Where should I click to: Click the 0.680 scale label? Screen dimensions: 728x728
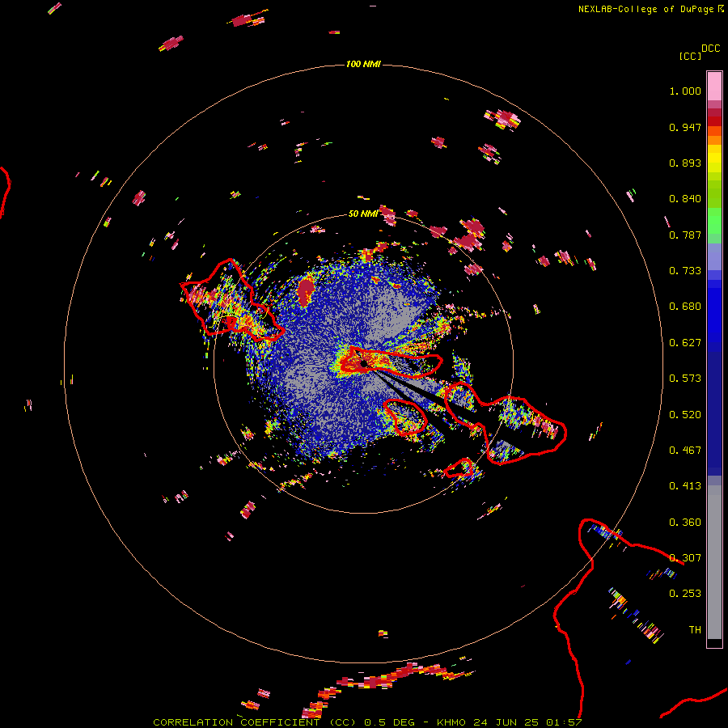pyautogui.click(x=685, y=307)
